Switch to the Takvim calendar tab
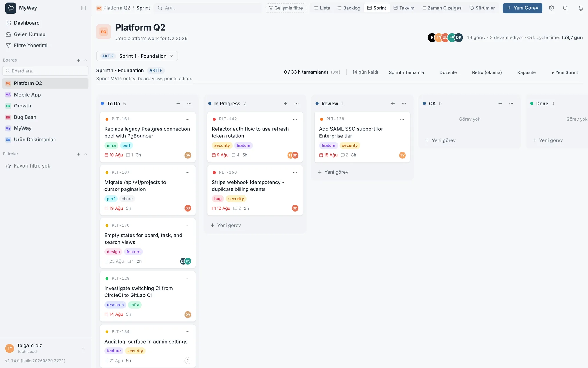This screenshot has width=588, height=368. click(x=404, y=8)
